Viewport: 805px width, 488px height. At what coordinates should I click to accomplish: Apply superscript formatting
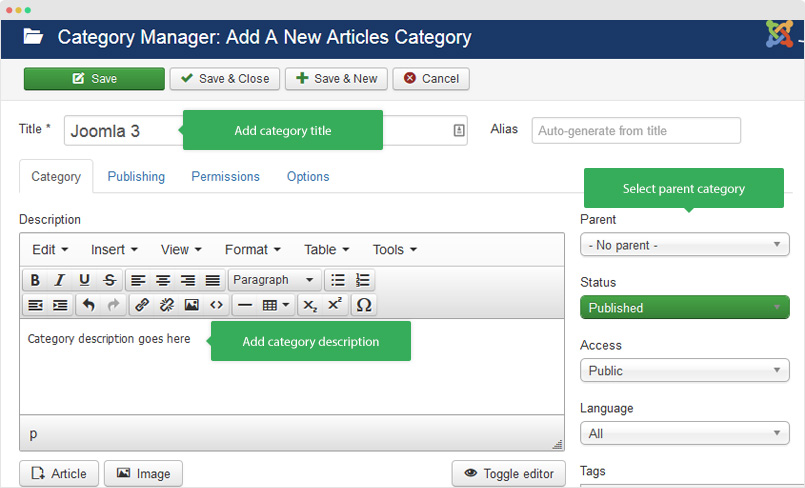pos(335,305)
